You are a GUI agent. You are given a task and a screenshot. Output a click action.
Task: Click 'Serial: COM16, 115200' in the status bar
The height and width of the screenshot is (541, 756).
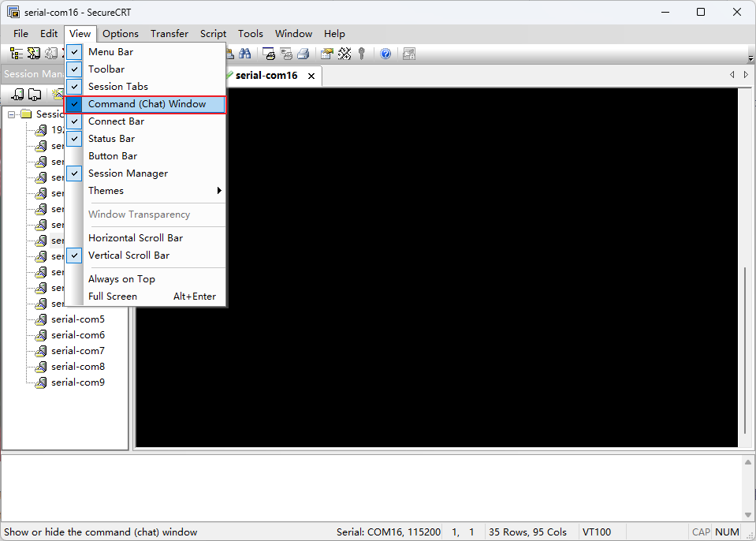click(389, 532)
